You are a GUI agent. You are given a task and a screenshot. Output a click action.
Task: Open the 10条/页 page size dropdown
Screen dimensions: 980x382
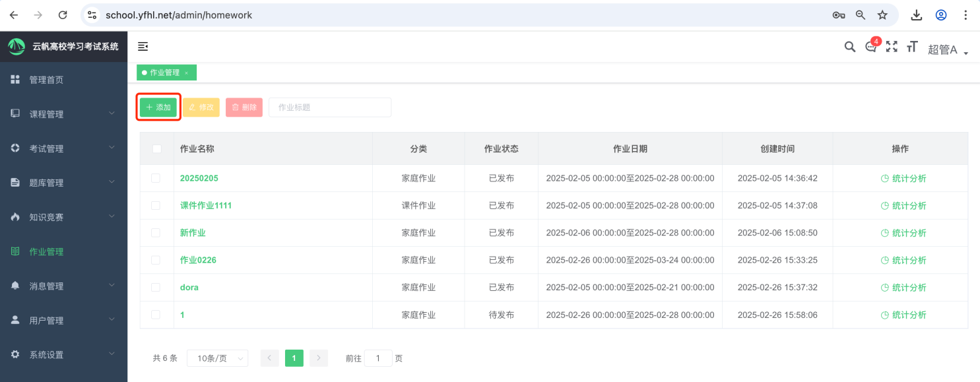point(218,358)
